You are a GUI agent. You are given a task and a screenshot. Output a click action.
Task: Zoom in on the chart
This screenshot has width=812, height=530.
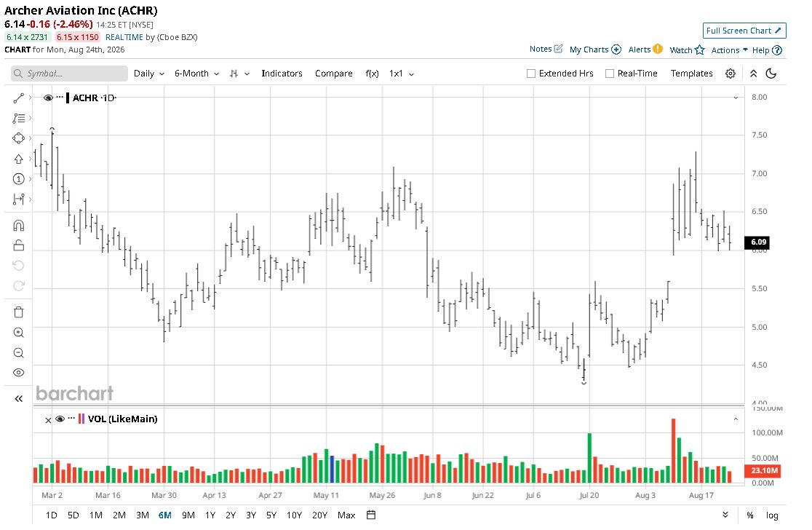point(19,333)
